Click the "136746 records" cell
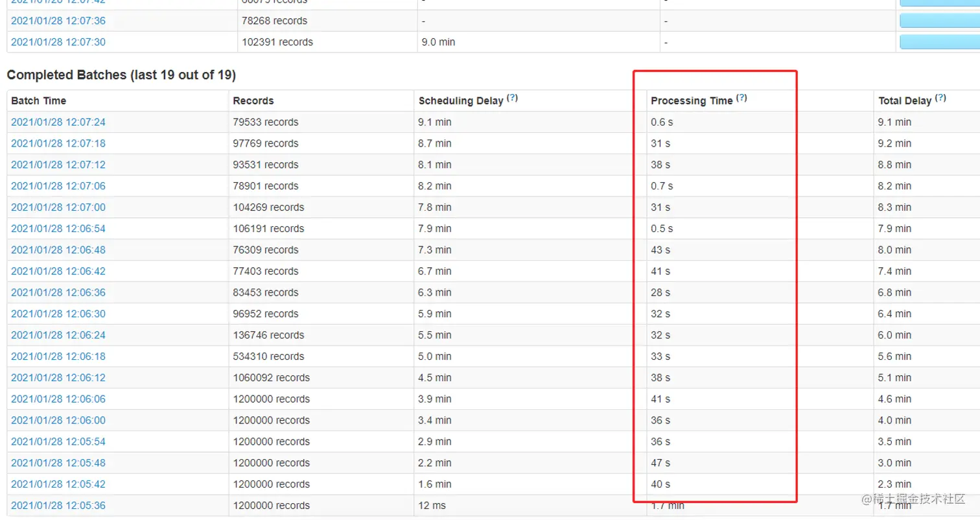The height and width of the screenshot is (520, 980). [268, 335]
